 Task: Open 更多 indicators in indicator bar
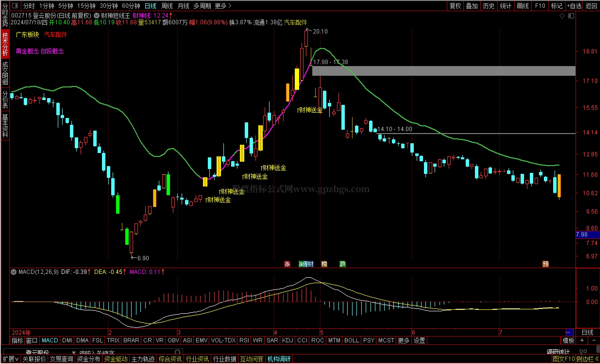point(404,340)
